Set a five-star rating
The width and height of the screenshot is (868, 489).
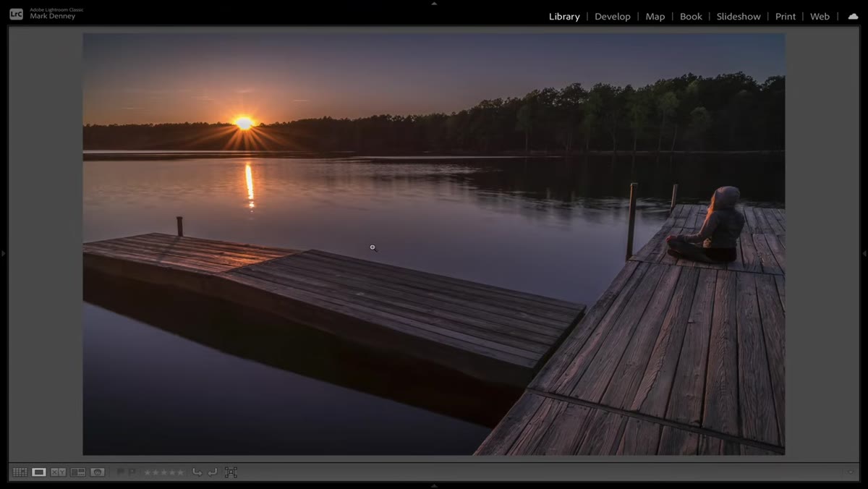coord(180,472)
